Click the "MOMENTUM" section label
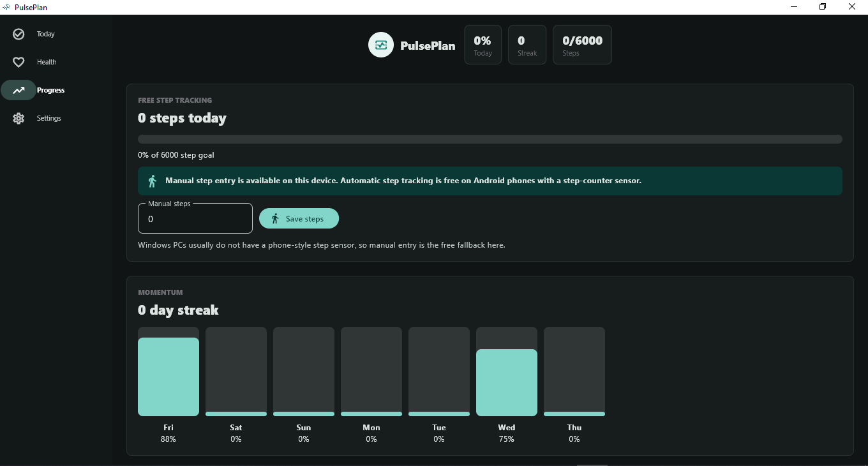 tap(160, 292)
